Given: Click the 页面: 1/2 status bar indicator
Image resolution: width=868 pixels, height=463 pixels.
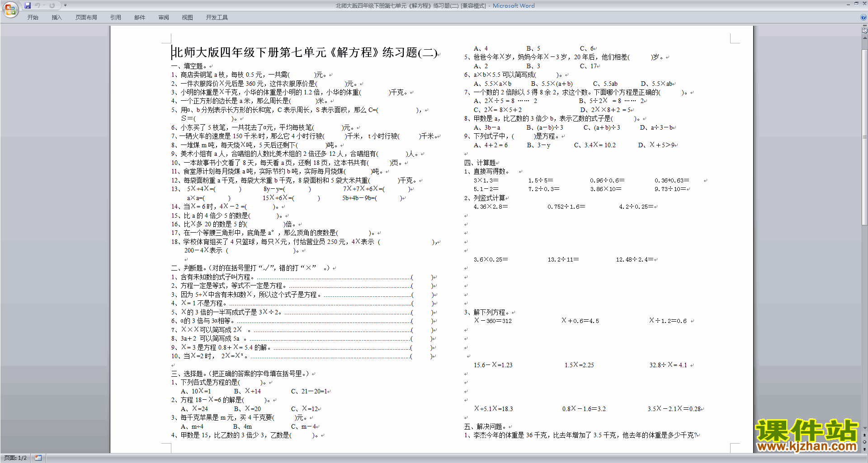Looking at the screenshot, I should click(x=15, y=458).
